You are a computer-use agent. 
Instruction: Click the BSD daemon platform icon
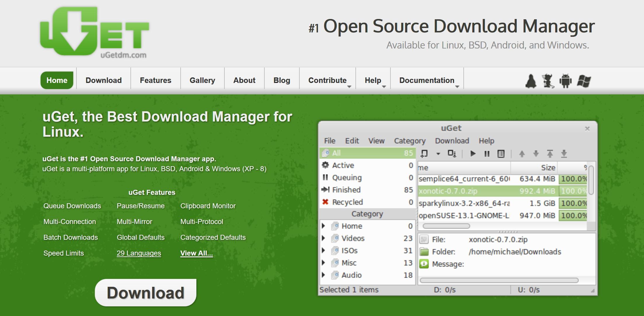click(548, 81)
